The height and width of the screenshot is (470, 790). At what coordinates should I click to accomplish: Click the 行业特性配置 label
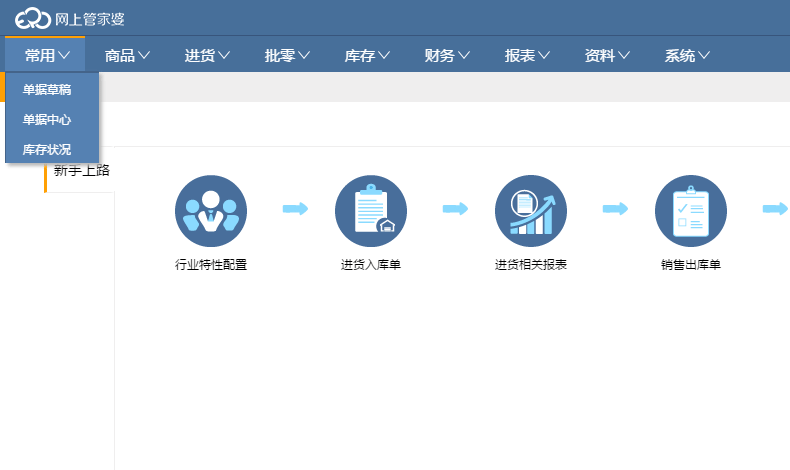(211, 264)
